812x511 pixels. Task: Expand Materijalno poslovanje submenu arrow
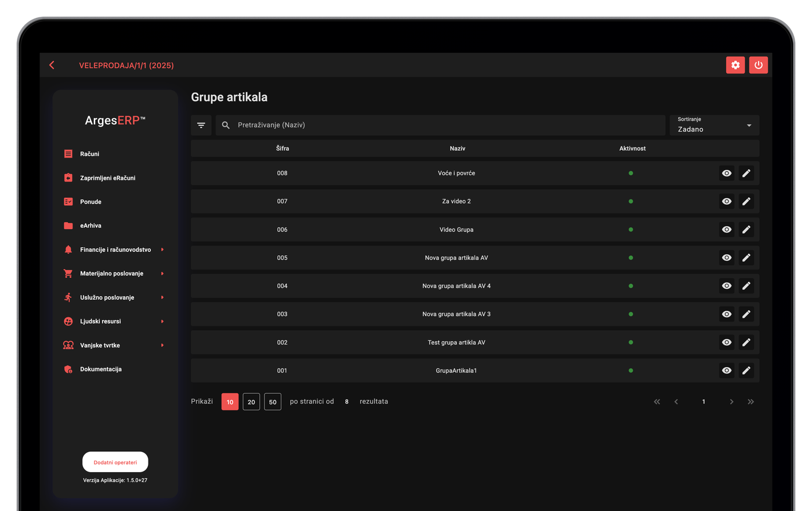click(162, 273)
